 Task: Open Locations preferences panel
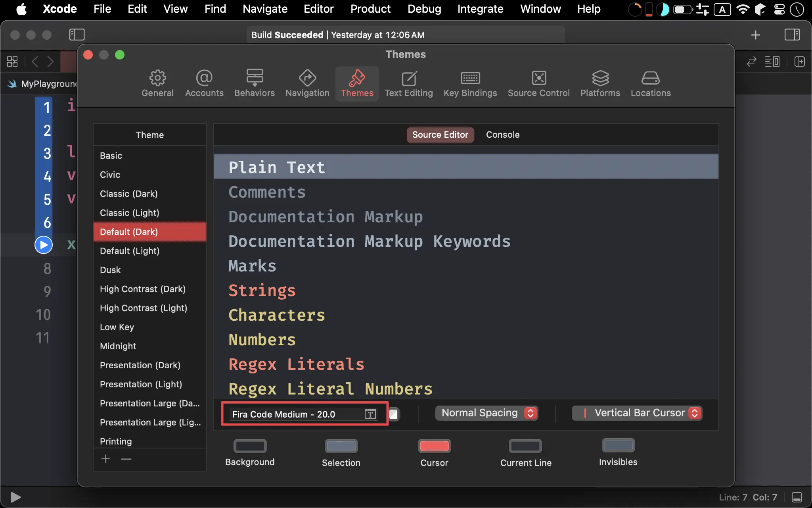pyautogui.click(x=651, y=83)
